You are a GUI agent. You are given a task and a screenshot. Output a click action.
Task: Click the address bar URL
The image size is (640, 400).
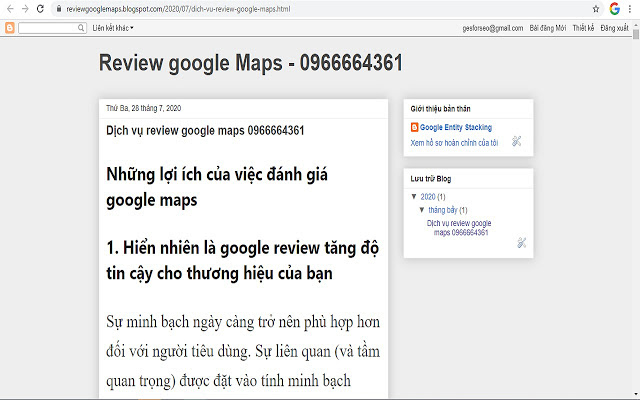coord(178,9)
